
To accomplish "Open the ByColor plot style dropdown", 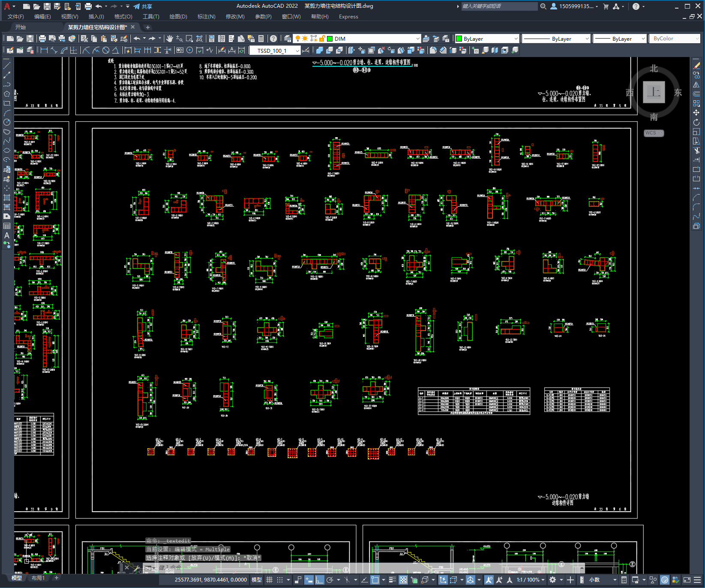I will tap(675, 39).
